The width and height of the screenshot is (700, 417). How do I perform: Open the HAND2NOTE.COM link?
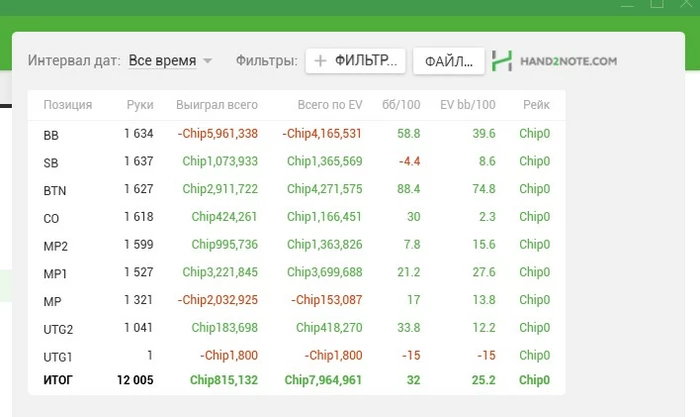[568, 61]
